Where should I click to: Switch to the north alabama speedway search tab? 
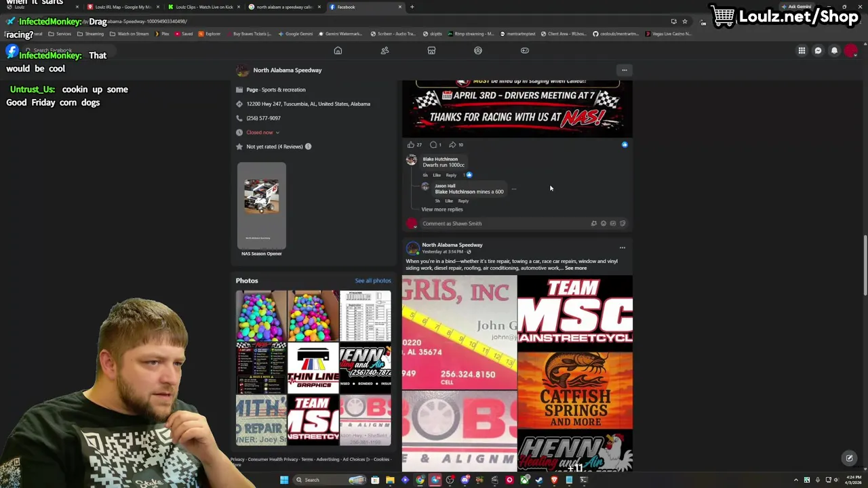click(284, 7)
